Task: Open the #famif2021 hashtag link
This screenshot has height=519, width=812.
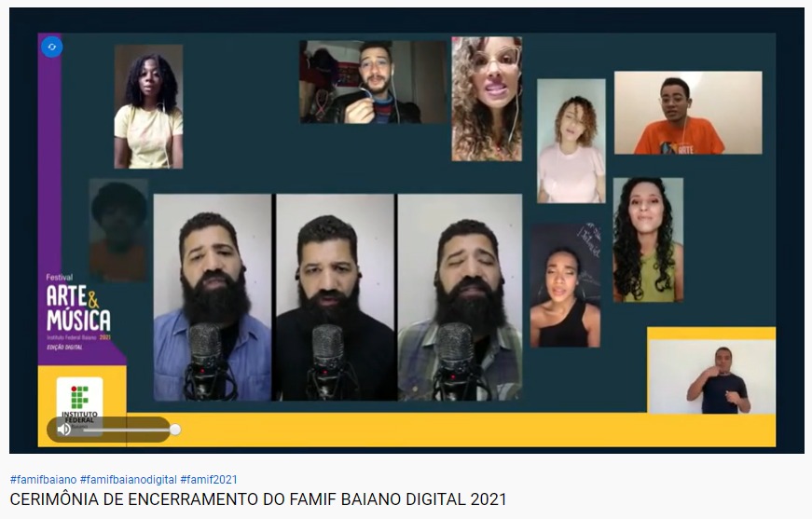Action: [x=209, y=480]
